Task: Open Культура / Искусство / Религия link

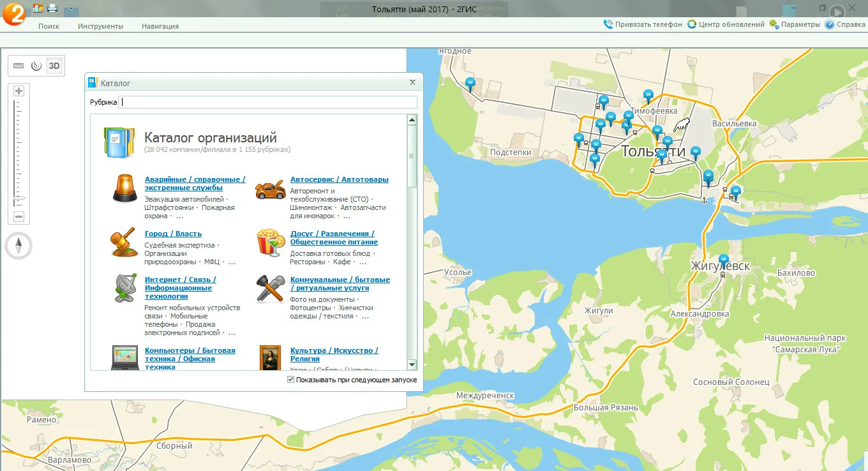Action: click(334, 355)
